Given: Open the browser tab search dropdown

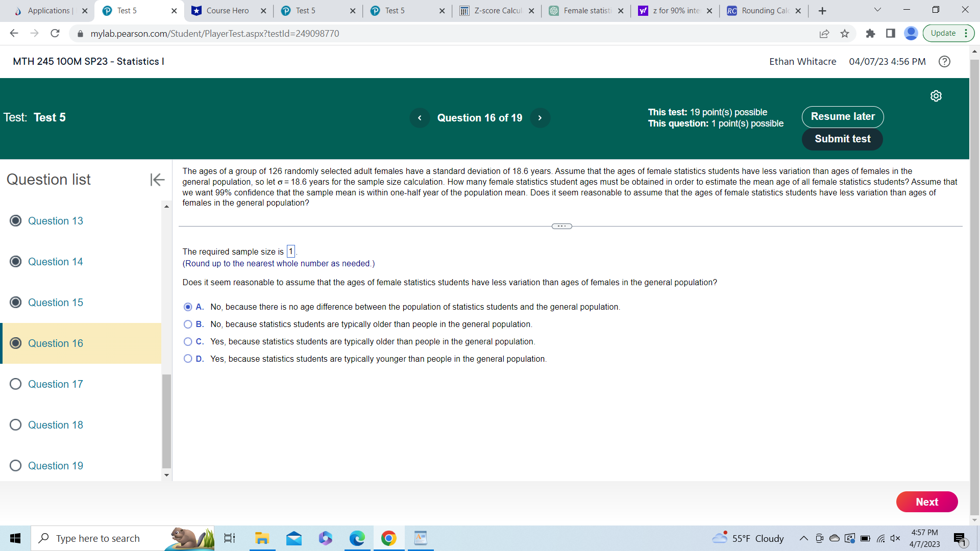Looking at the screenshot, I should (877, 10).
